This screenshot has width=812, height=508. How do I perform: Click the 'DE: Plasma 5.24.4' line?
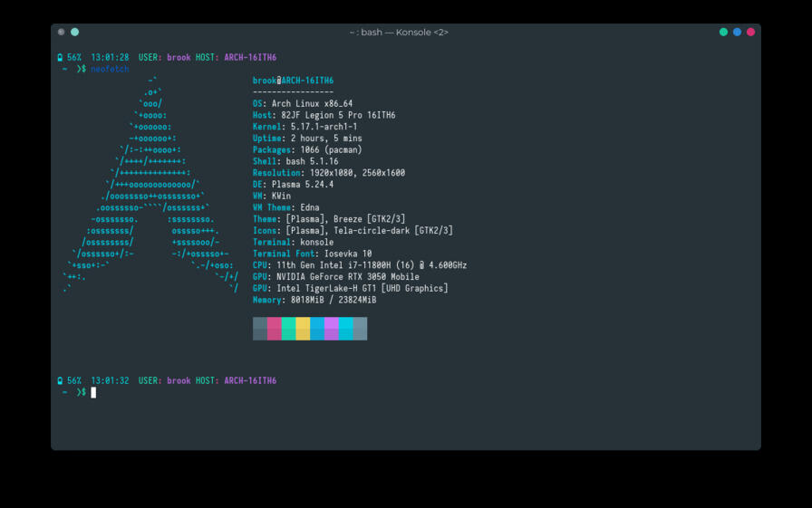[293, 185]
